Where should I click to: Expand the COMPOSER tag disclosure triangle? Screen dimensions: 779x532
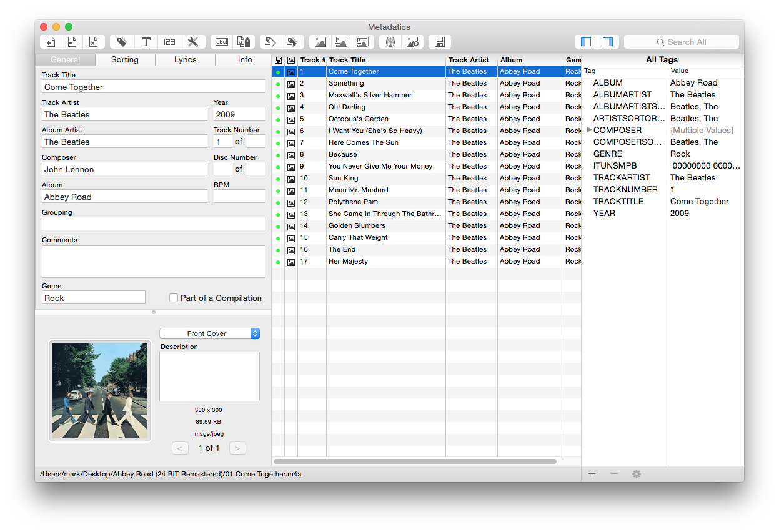[x=589, y=130]
